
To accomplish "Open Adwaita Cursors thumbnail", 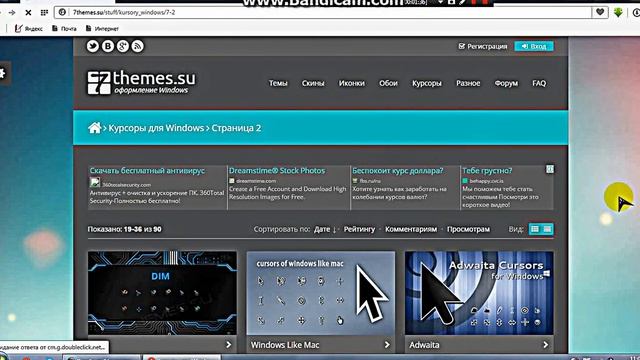I will 479,293.
